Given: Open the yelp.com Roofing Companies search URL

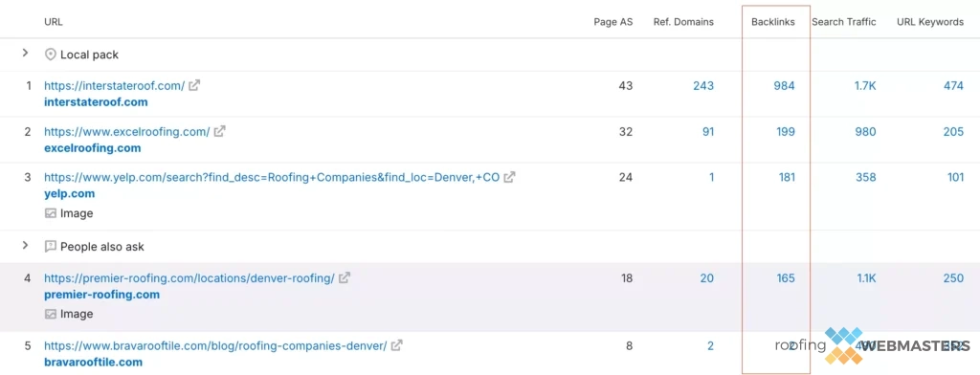Looking at the screenshot, I should pyautogui.click(x=272, y=178).
